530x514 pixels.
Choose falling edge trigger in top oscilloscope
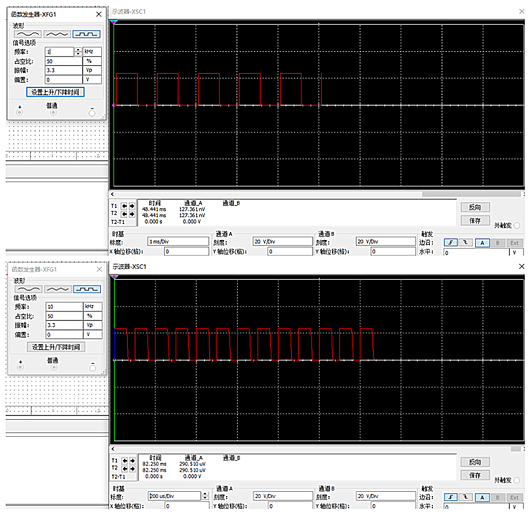(x=466, y=243)
